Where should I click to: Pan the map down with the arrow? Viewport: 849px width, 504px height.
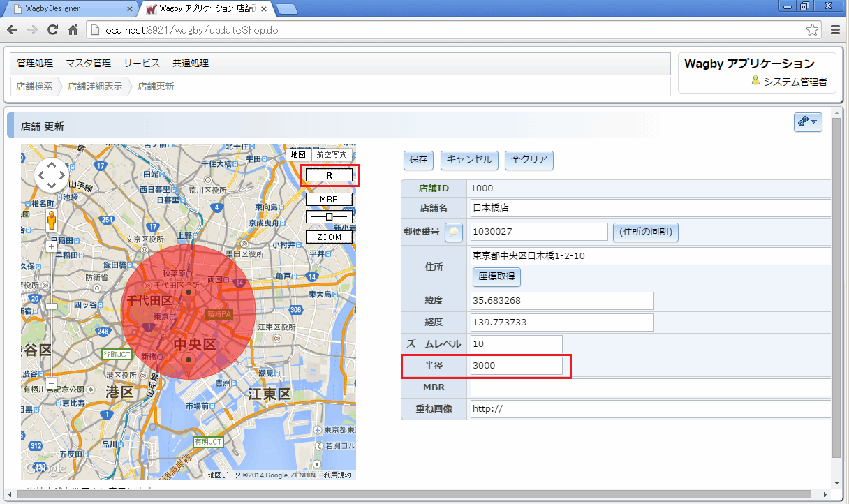click(x=52, y=187)
